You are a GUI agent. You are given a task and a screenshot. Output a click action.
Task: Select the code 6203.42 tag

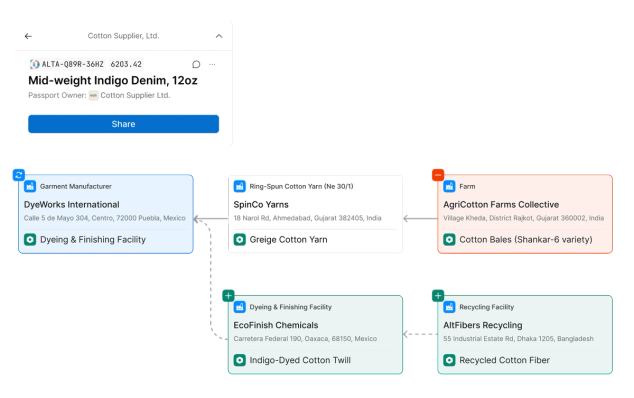(126, 64)
